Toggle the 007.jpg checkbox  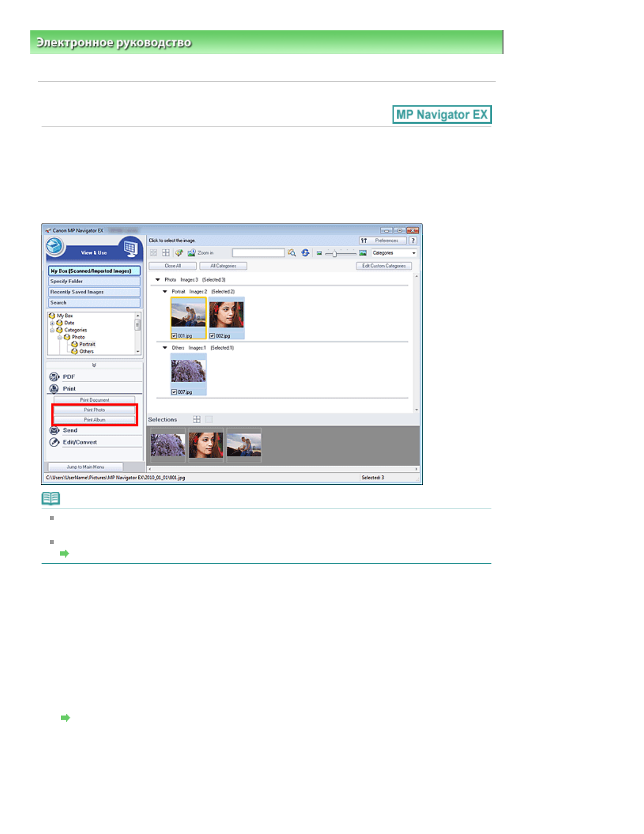coord(174,392)
